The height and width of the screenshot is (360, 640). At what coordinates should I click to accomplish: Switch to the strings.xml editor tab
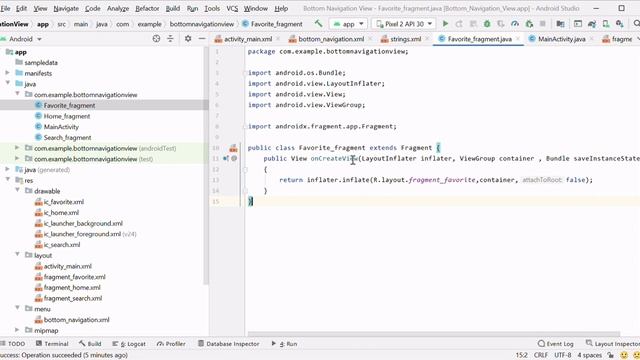(x=405, y=39)
